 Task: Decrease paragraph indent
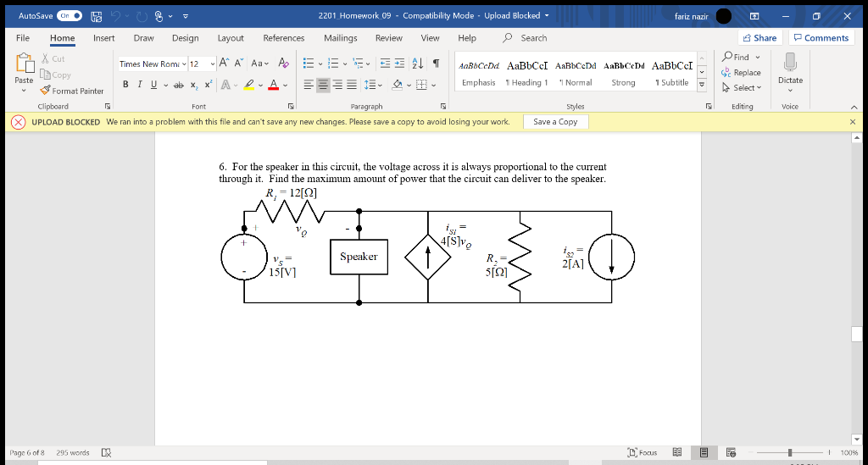pos(386,64)
